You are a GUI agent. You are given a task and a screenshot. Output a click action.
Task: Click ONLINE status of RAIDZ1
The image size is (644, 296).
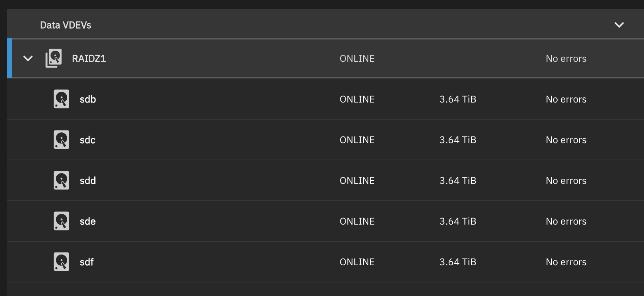(357, 59)
